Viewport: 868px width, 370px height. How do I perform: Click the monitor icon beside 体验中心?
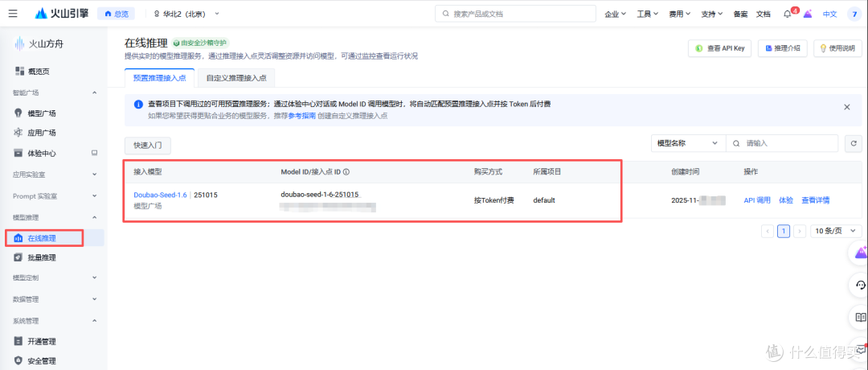click(94, 153)
